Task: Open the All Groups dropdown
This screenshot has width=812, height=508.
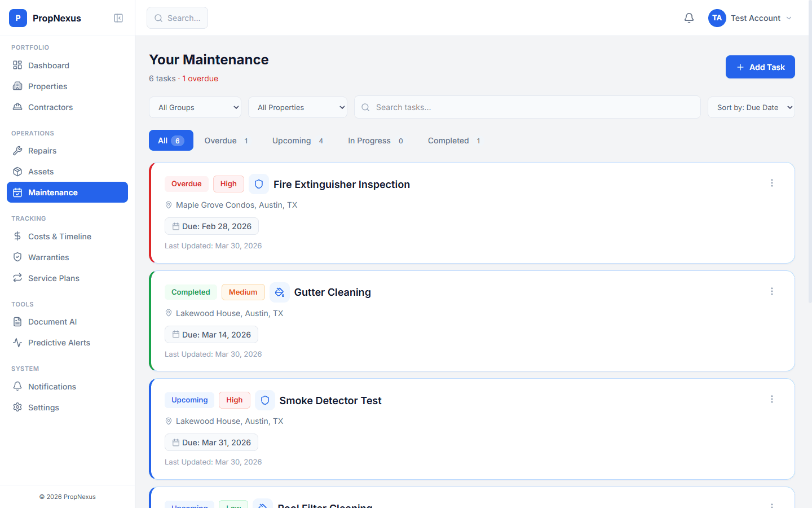Action: point(195,107)
